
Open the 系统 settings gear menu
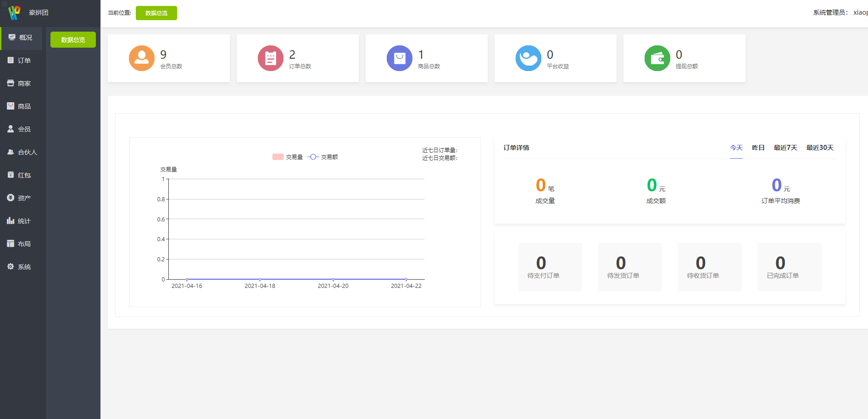19,267
